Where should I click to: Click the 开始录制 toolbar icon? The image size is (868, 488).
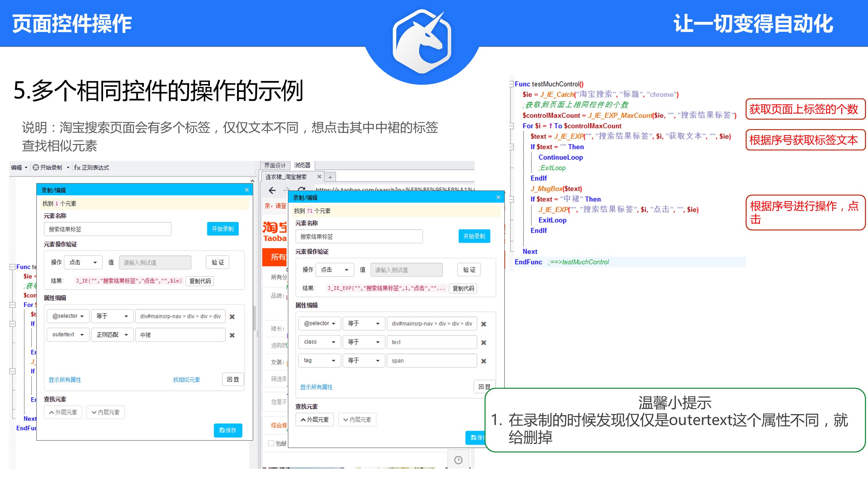click(x=36, y=167)
